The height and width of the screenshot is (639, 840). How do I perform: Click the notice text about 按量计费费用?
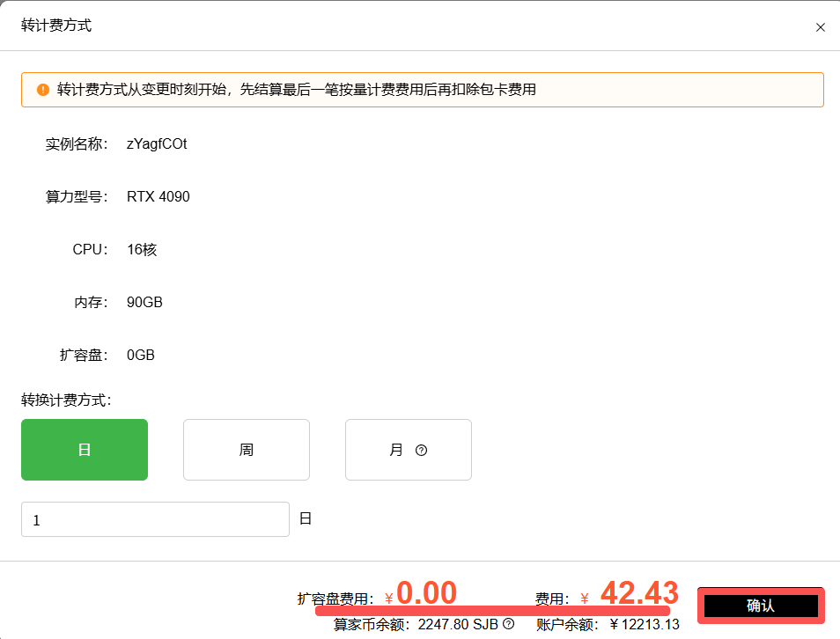(x=296, y=90)
